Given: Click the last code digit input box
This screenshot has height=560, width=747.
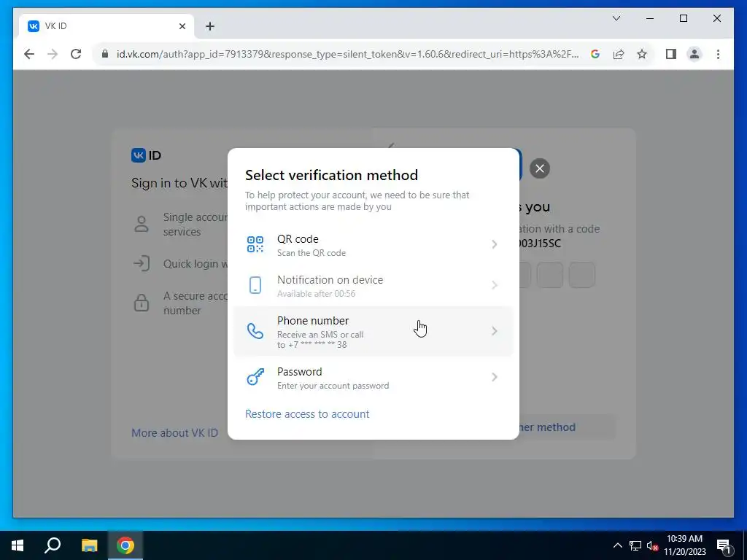Looking at the screenshot, I should coord(581,275).
